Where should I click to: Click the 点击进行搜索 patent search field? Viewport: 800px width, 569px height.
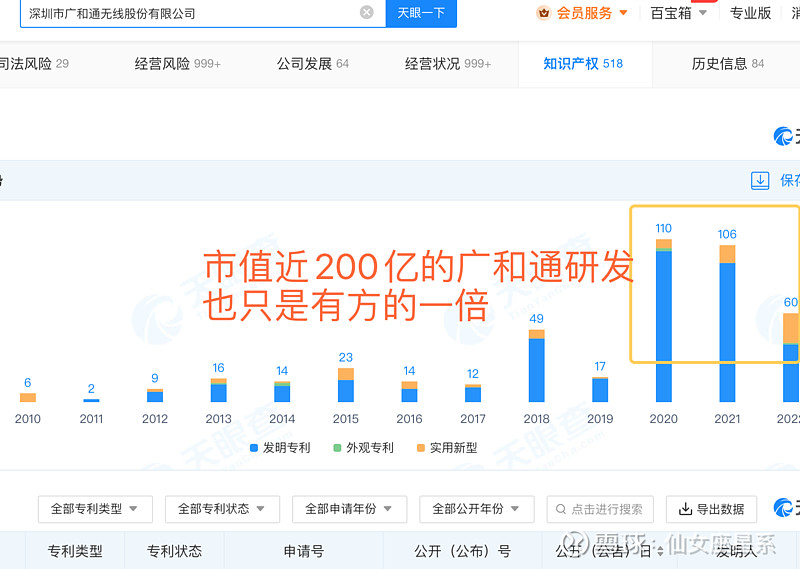[x=600, y=509]
